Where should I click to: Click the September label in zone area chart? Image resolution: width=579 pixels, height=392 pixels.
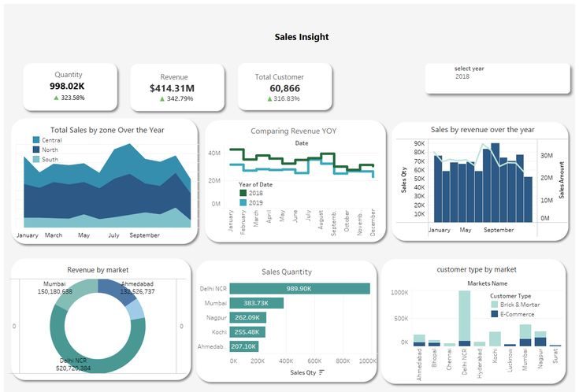(x=144, y=235)
